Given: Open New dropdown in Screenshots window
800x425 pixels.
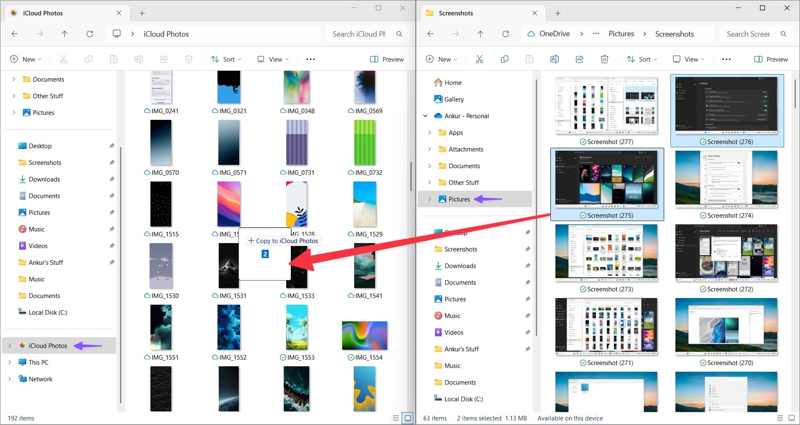Looking at the screenshot, I should coord(441,59).
